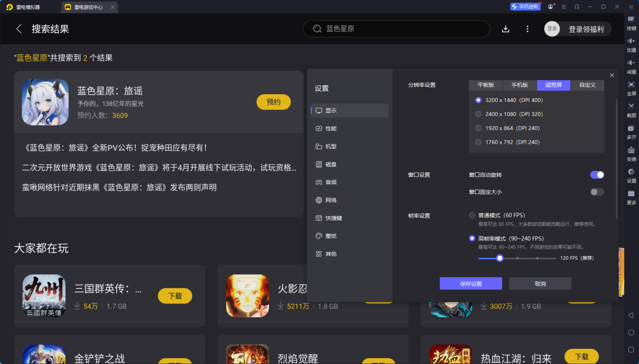Image resolution: width=639 pixels, height=364 pixels.
Task: Switch to the 手机版 resolution tab
Action: click(519, 85)
